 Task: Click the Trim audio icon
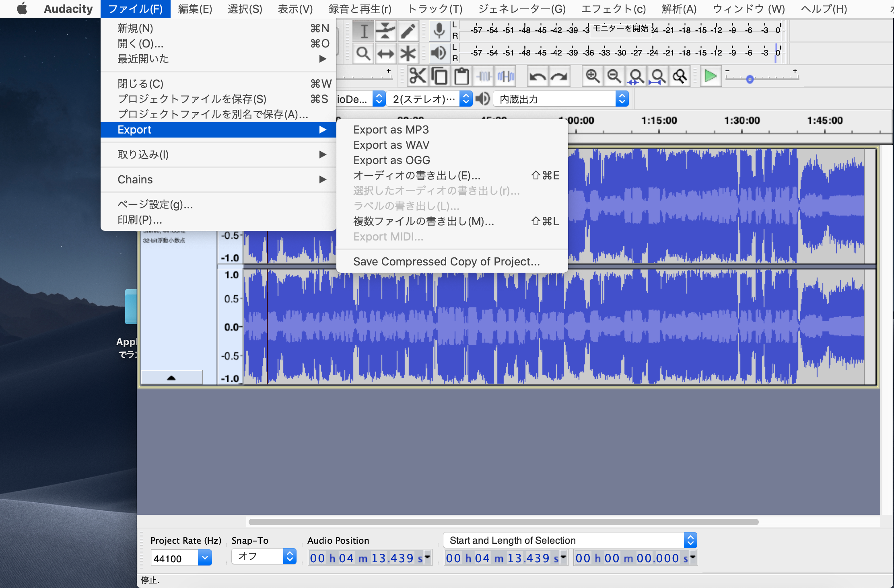[x=484, y=76]
